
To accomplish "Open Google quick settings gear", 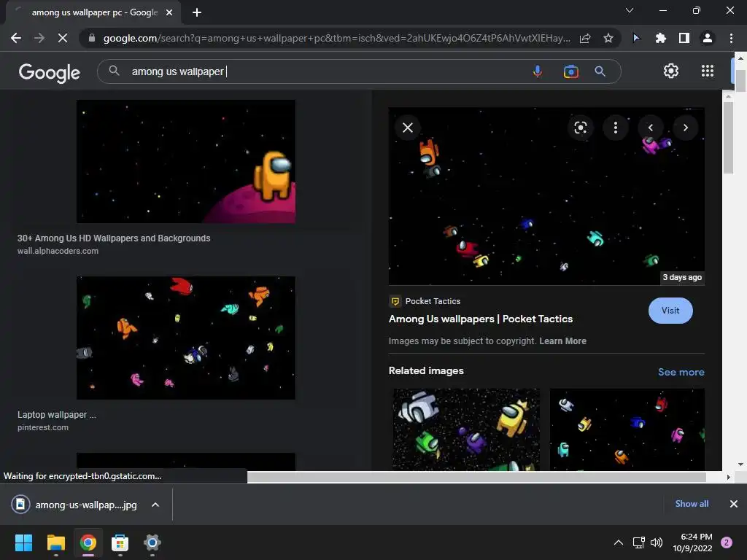I will tap(671, 71).
